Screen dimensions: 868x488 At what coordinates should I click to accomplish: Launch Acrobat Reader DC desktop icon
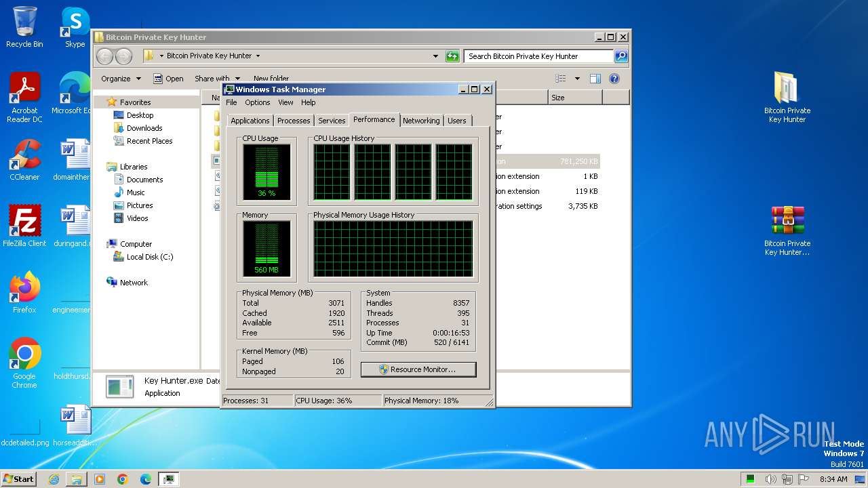click(24, 98)
